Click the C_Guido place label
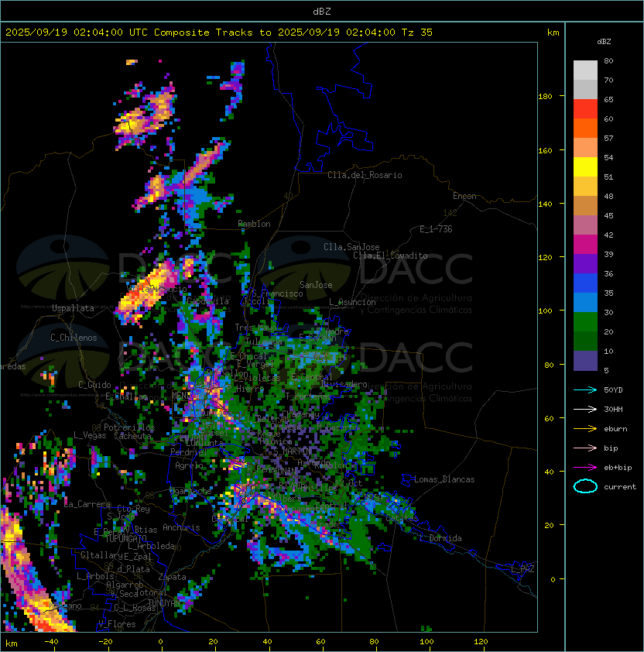644x652 pixels. click(94, 385)
